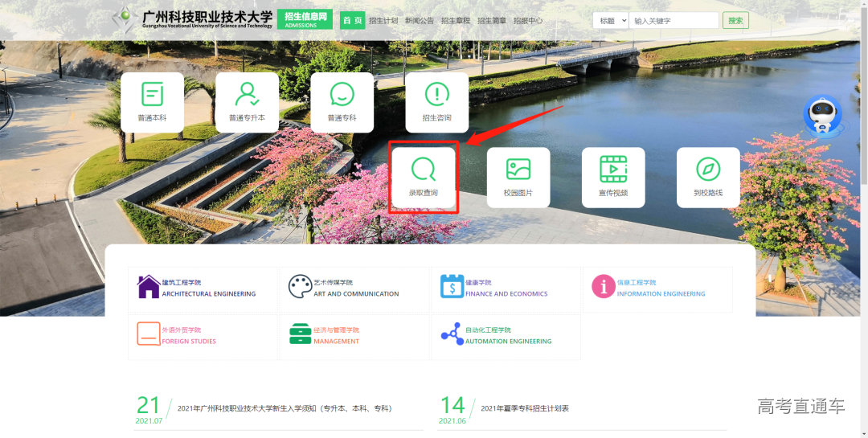Open the 招服中心 menu item

[527, 20]
